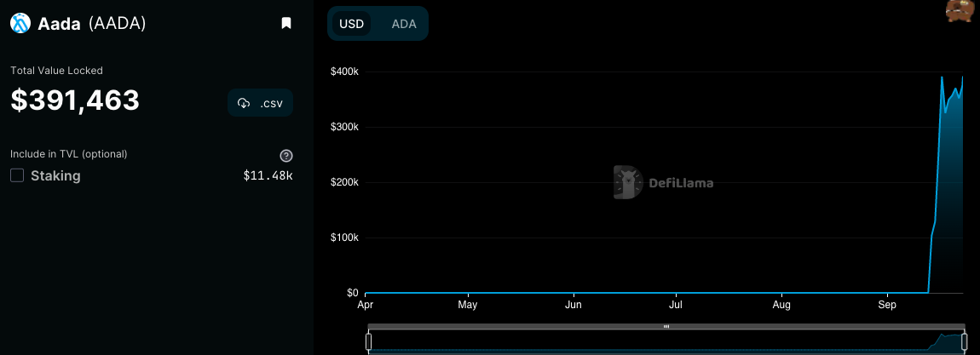Screen dimensions: 980x355
Task: Switch chart denomination to USD
Action: [x=351, y=24]
